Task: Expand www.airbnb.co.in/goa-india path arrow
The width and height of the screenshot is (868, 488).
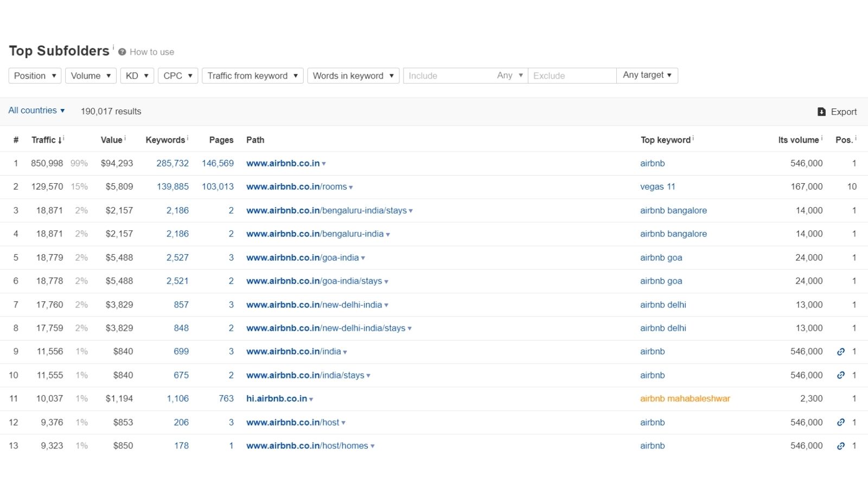Action: (363, 258)
